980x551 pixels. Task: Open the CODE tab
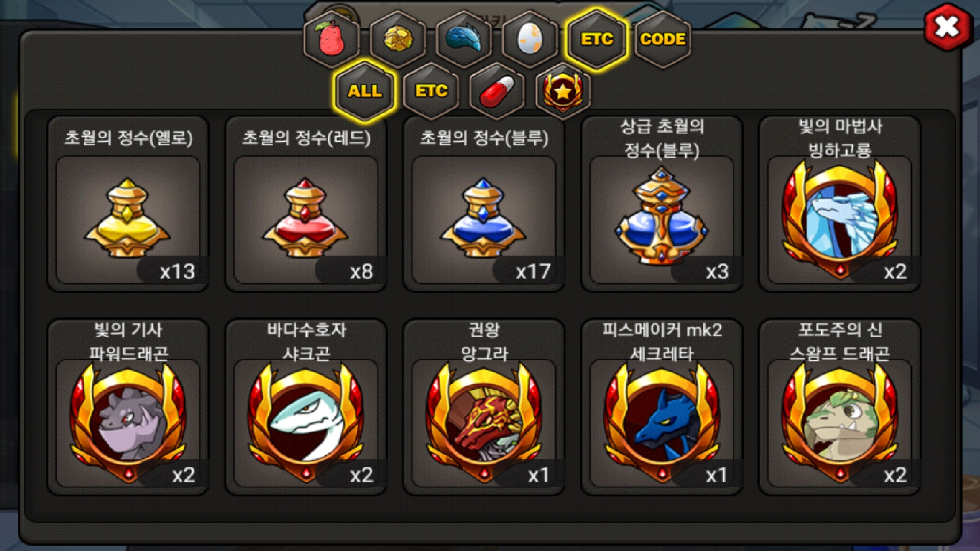(663, 39)
